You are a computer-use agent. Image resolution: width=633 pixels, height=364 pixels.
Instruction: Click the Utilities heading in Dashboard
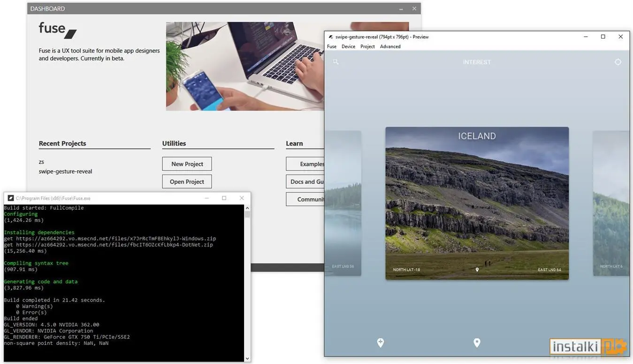pyautogui.click(x=174, y=144)
